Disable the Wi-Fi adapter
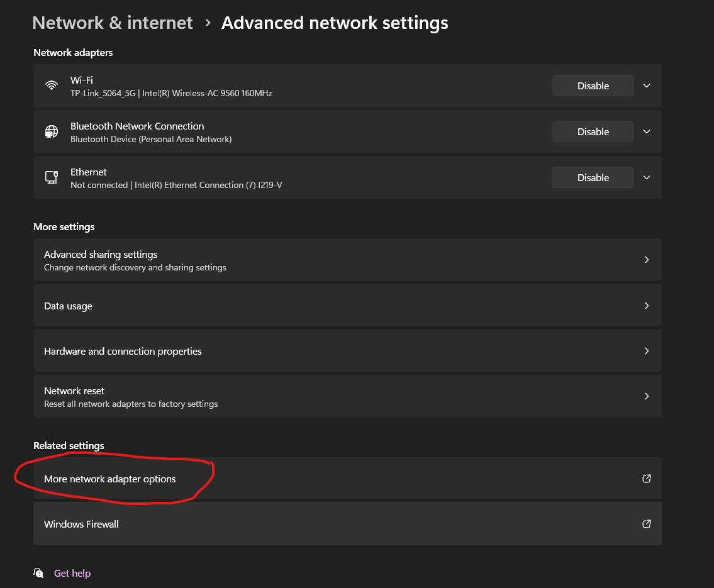Screen dimensions: 714x588 pyautogui.click(x=593, y=86)
